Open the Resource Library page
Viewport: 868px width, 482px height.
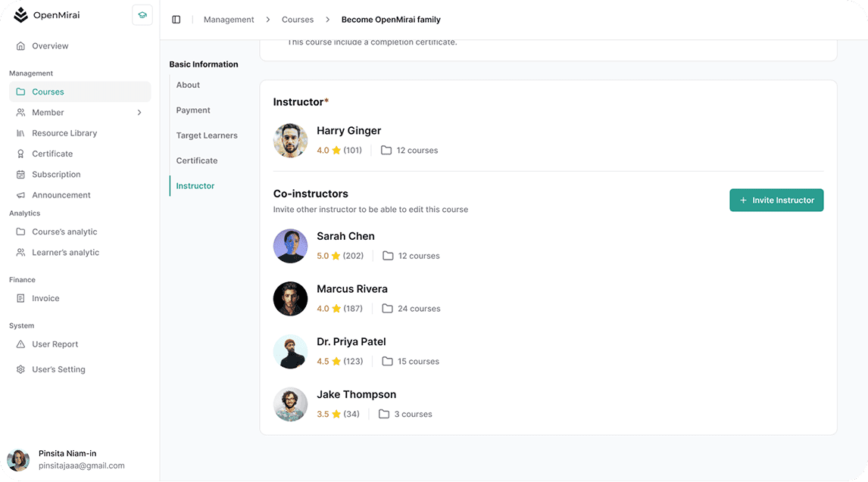(x=64, y=133)
